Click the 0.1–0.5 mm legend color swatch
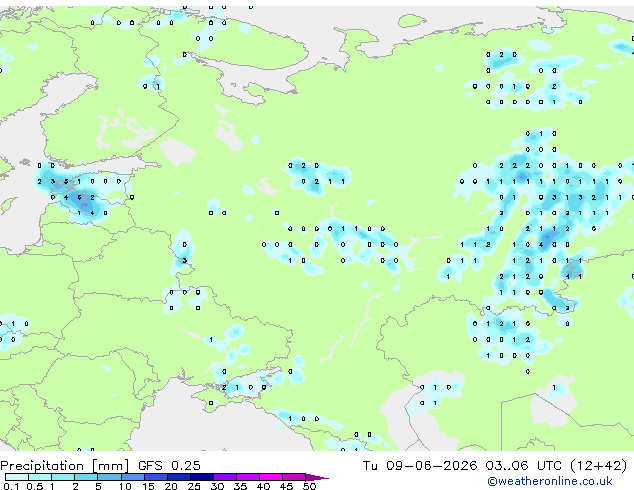 pos(17,477)
